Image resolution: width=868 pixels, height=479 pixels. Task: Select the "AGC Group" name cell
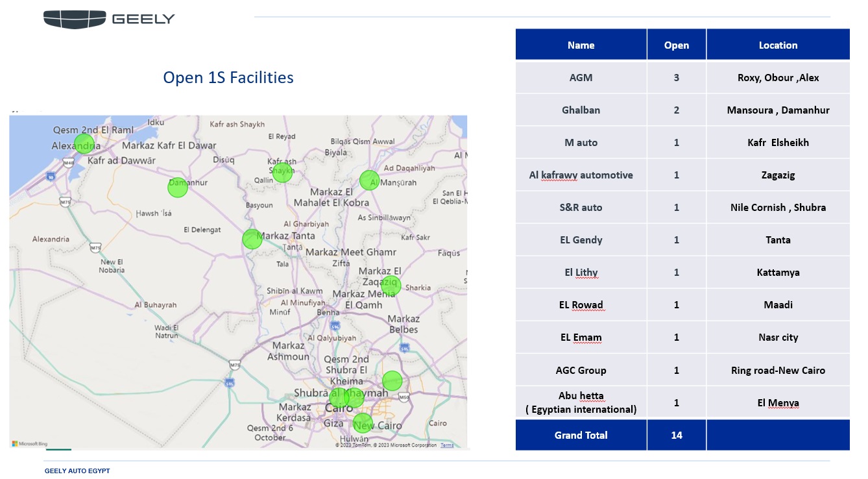(x=581, y=370)
